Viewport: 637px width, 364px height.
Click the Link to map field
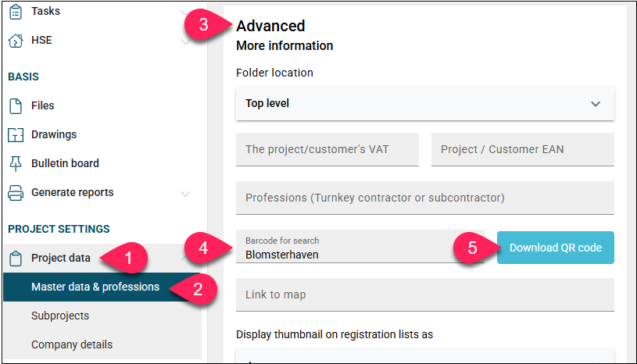tap(425, 294)
